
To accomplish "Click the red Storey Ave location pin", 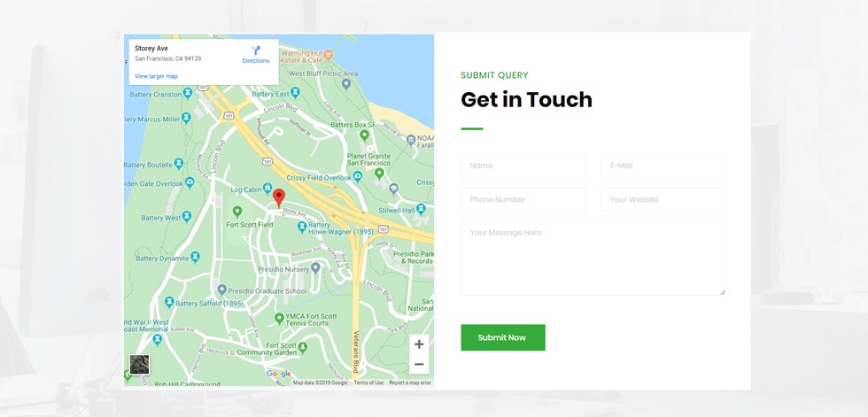I will (x=280, y=197).
